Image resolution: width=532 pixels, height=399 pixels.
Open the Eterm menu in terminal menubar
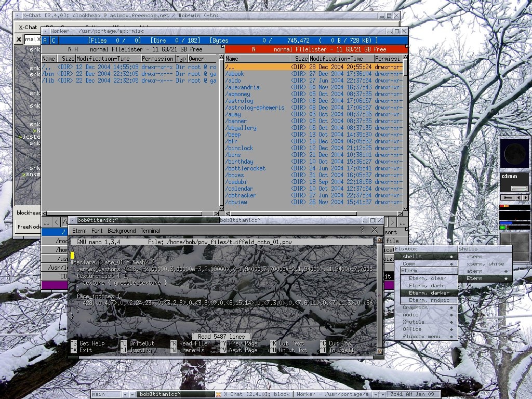coord(79,231)
